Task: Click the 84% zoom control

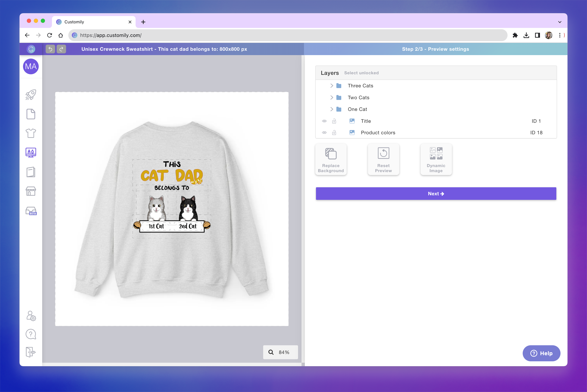Action: coord(280,352)
